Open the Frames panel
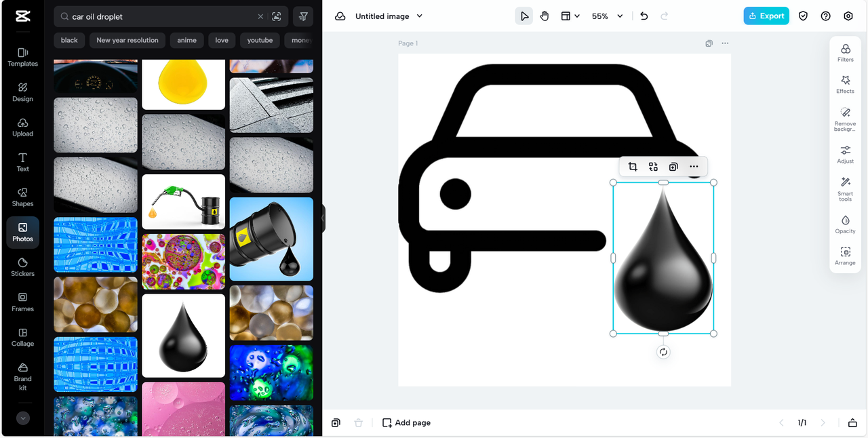 [x=22, y=302]
